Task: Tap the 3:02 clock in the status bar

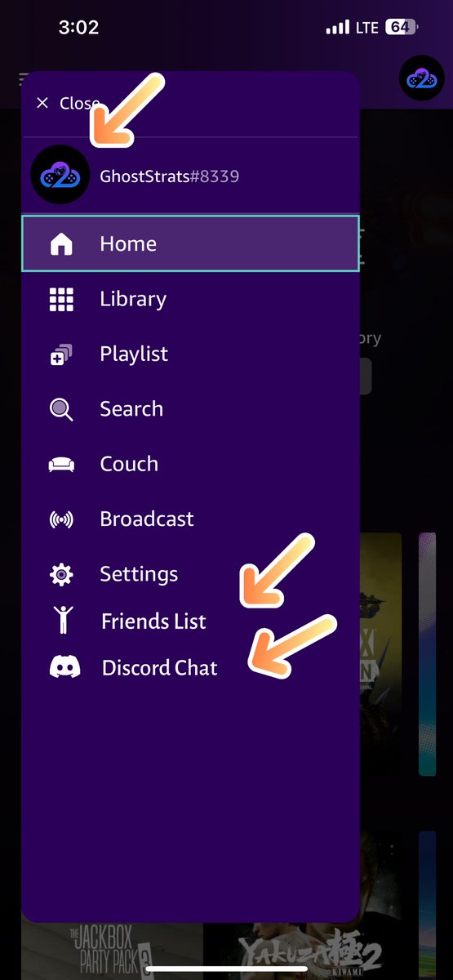Action: click(78, 28)
